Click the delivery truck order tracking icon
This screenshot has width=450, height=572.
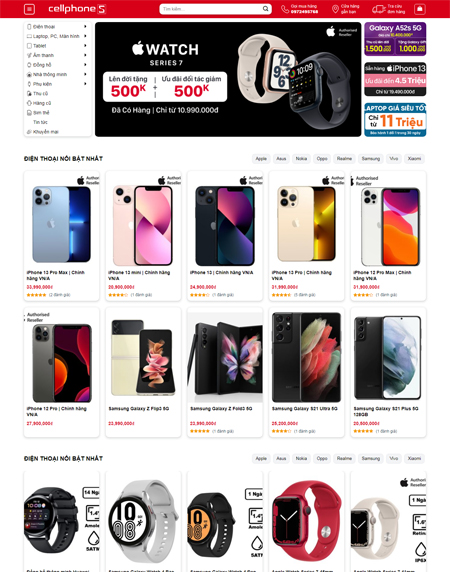(x=379, y=9)
